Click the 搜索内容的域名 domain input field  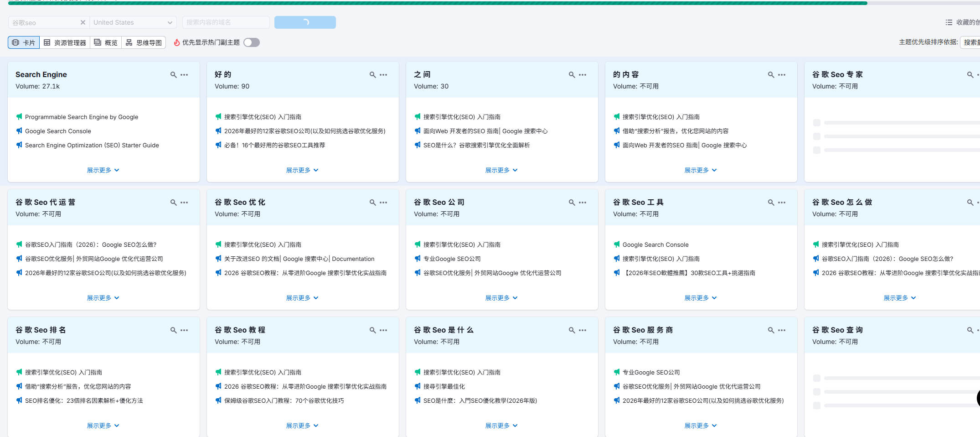(226, 22)
